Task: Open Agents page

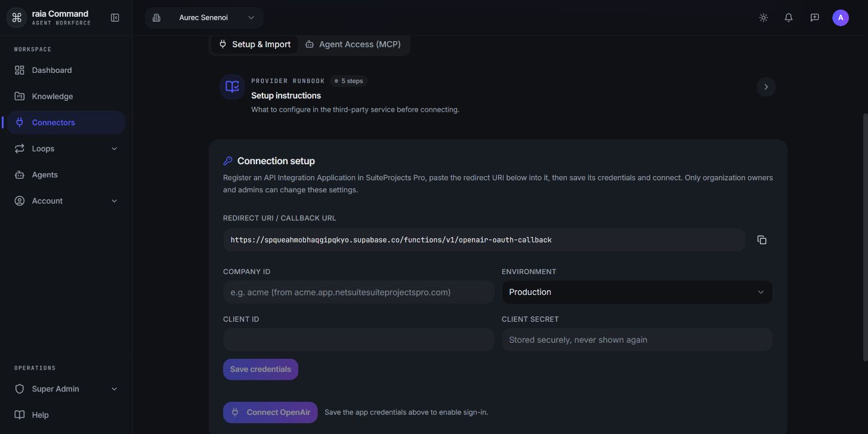Action: tap(66, 175)
